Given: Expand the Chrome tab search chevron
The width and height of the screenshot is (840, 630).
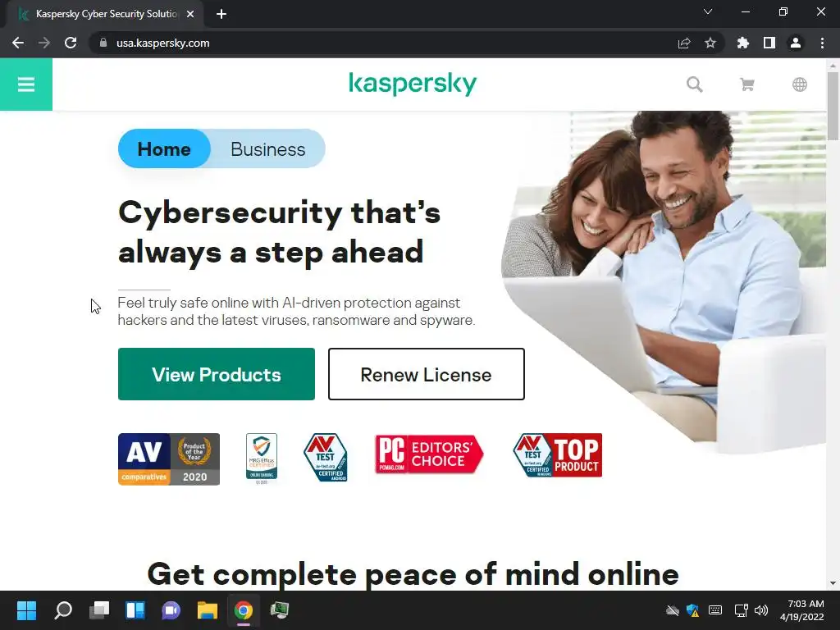Looking at the screenshot, I should pyautogui.click(x=708, y=11).
